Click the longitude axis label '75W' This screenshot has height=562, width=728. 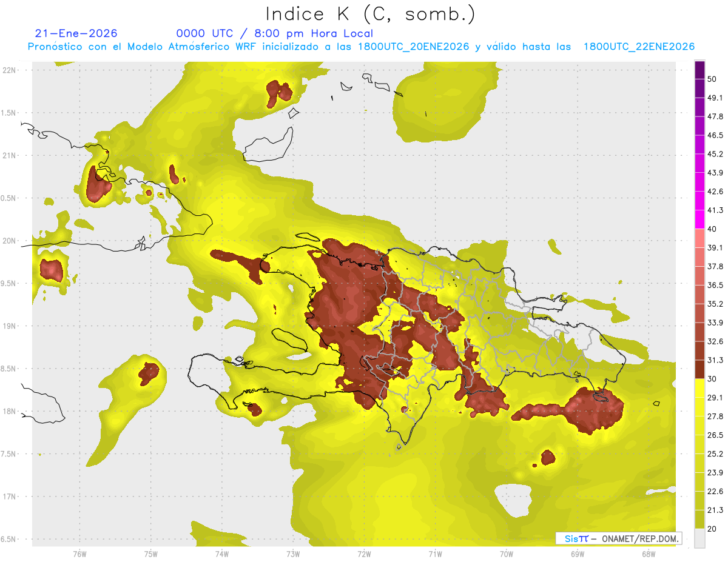150,554
